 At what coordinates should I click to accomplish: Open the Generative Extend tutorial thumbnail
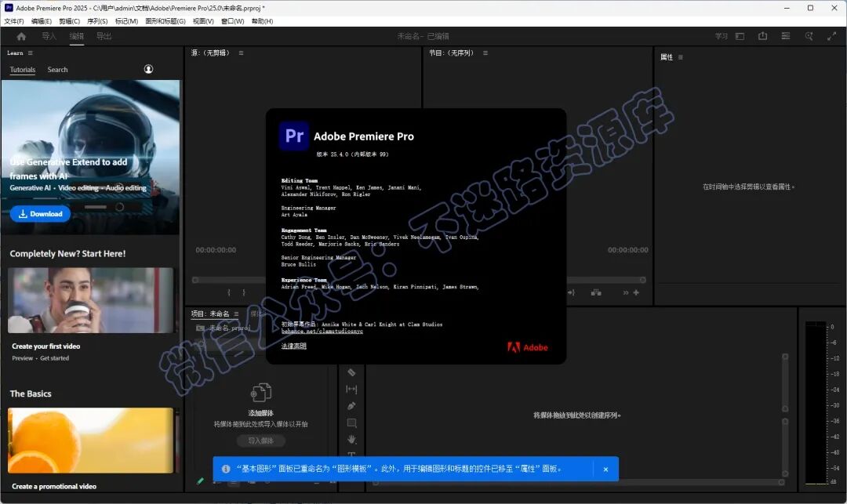point(91,157)
